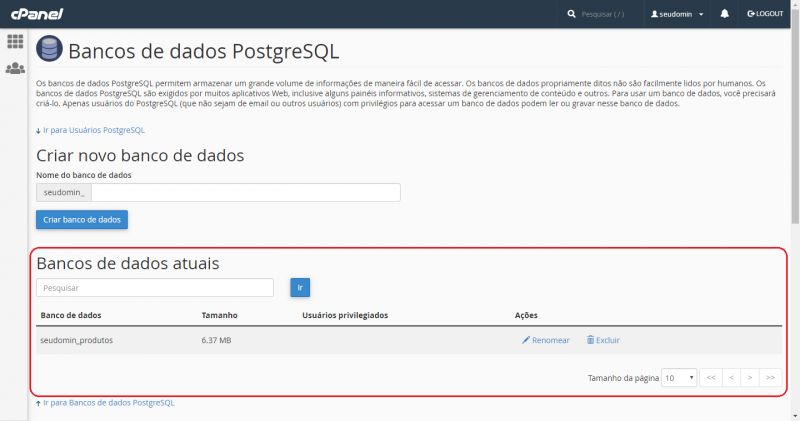Image resolution: width=800 pixels, height=421 pixels.
Task: Open the apps grid icon in sidebar
Action: pyautogui.click(x=15, y=41)
